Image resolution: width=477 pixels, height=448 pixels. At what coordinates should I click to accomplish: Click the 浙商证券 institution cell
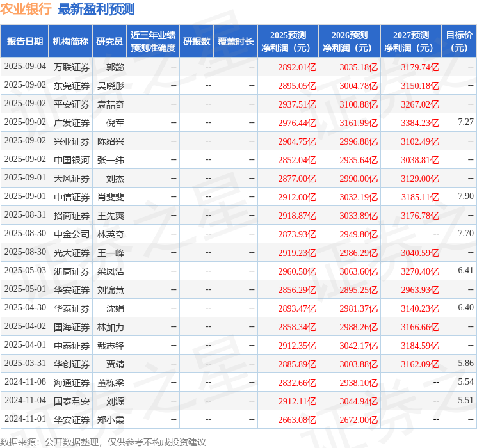[x=72, y=271]
